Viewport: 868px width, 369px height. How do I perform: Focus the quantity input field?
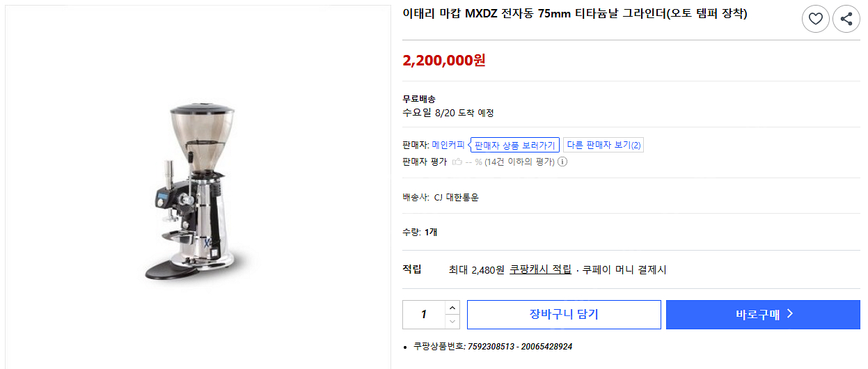(423, 315)
